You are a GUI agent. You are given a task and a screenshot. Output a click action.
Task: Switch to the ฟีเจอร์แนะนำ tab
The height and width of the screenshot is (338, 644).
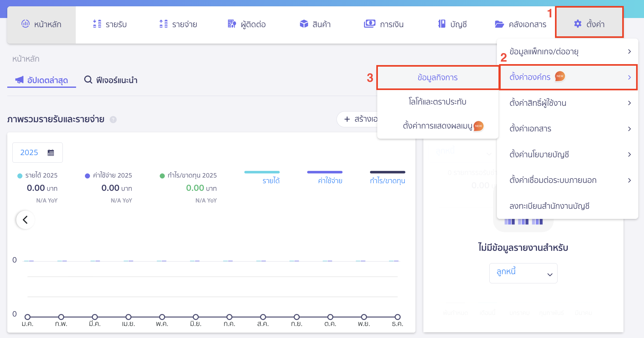click(111, 80)
